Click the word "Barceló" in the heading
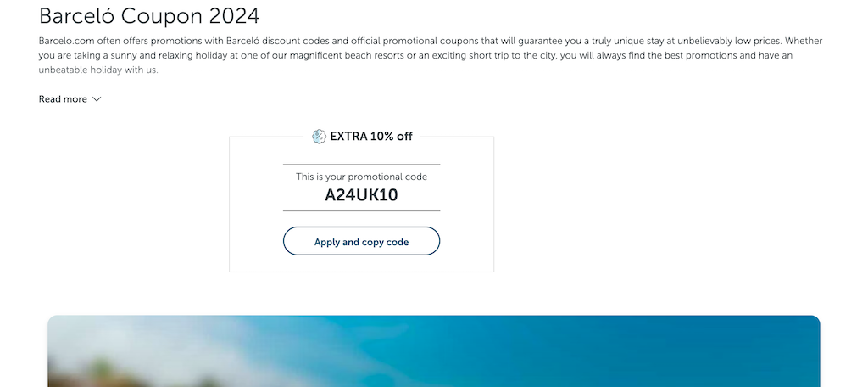The width and height of the screenshot is (868, 387). pyautogui.click(x=77, y=16)
